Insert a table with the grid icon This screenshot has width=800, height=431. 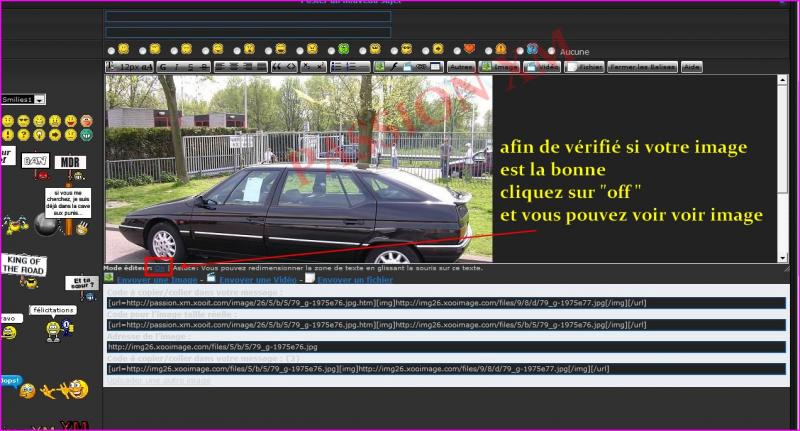pyautogui.click(x=436, y=67)
